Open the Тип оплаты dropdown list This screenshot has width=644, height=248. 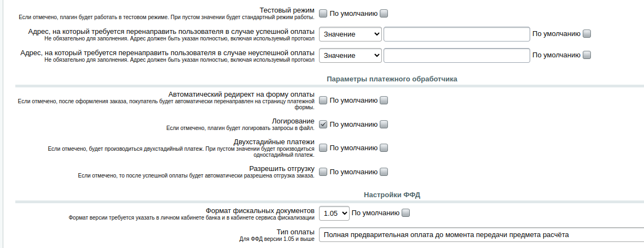coord(481,235)
